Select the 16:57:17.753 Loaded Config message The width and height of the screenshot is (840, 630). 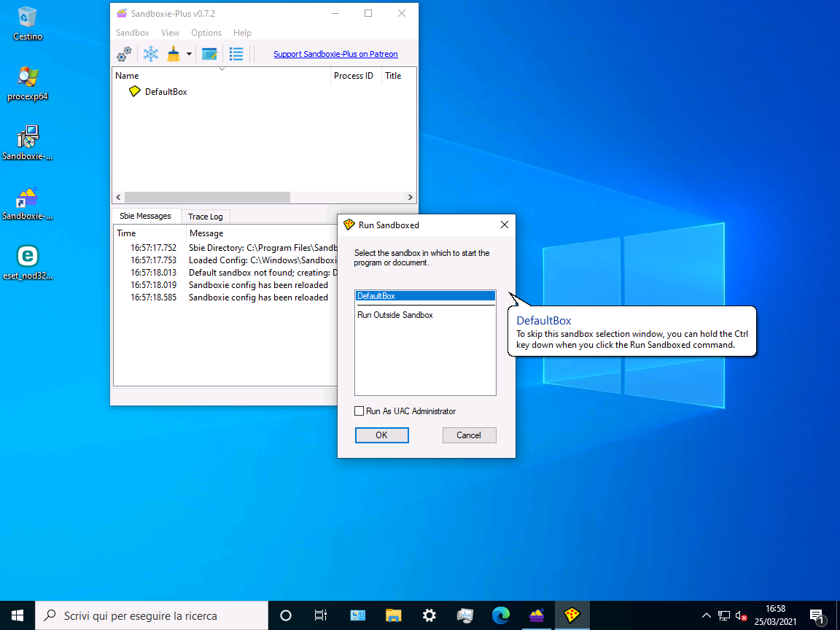[226, 260]
